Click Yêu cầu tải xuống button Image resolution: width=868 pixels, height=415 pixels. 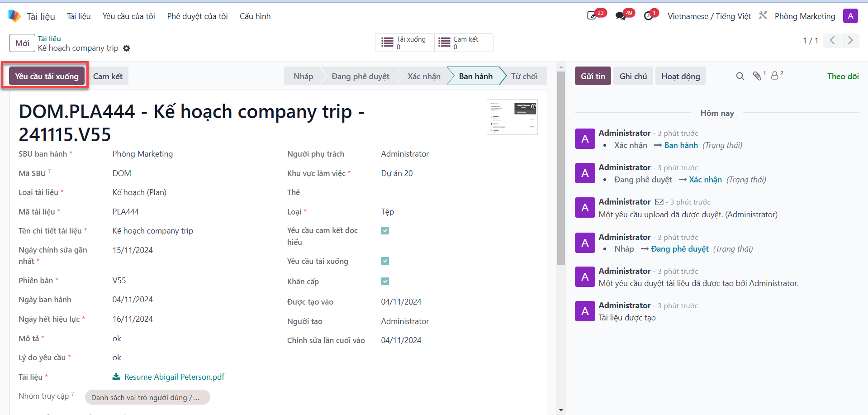point(47,76)
